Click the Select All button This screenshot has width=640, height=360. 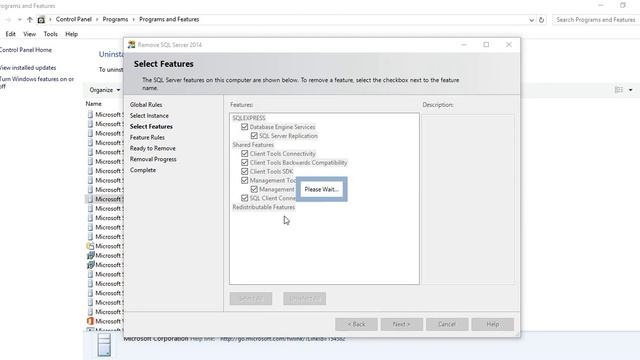pos(251,299)
